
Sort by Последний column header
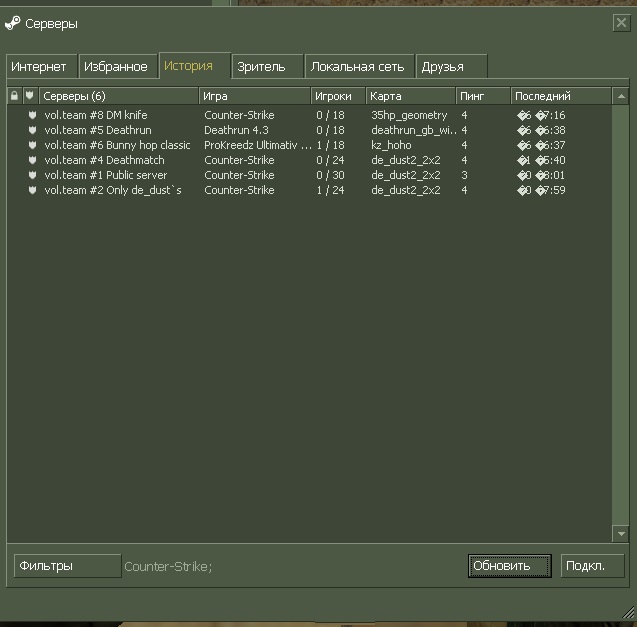pyautogui.click(x=561, y=96)
